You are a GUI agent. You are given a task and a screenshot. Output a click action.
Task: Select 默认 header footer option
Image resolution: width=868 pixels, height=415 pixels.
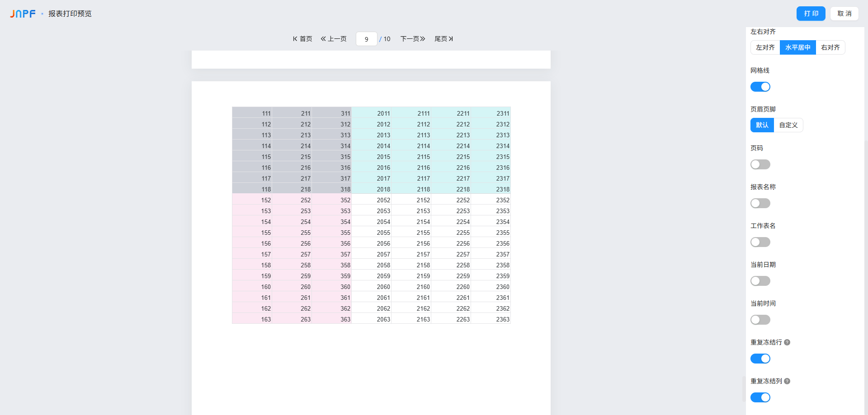(762, 125)
